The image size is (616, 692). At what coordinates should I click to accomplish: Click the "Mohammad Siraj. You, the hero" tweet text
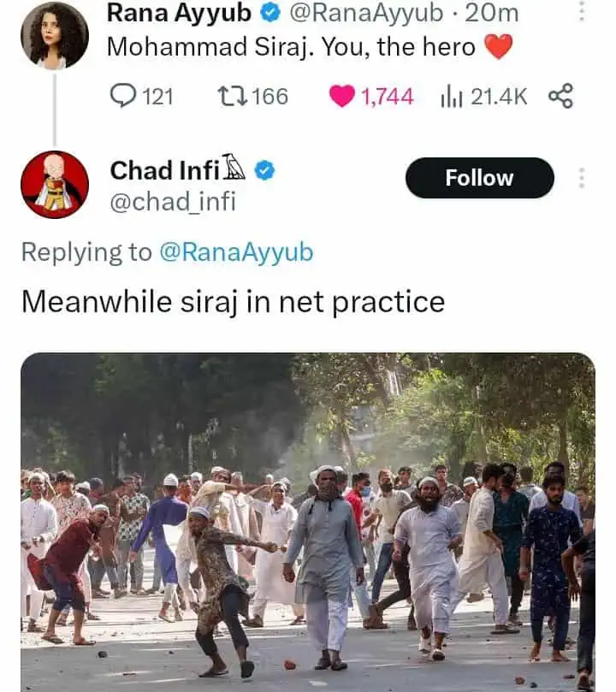pyautogui.click(x=291, y=47)
